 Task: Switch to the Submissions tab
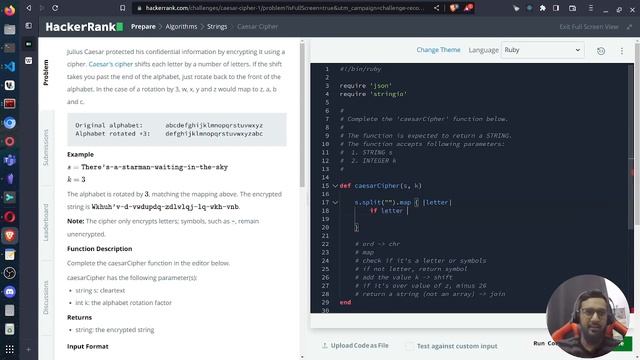[46, 147]
